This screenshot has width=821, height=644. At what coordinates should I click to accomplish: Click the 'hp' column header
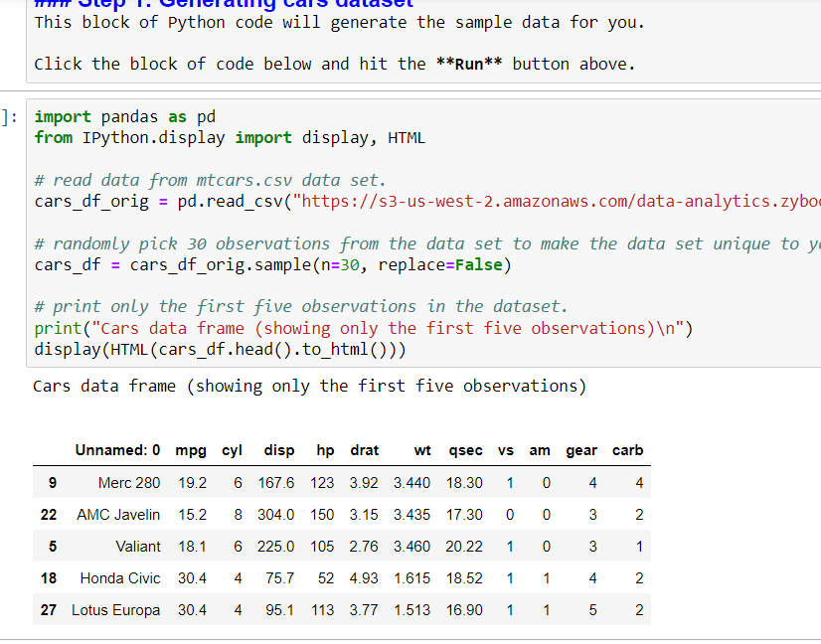(x=325, y=450)
